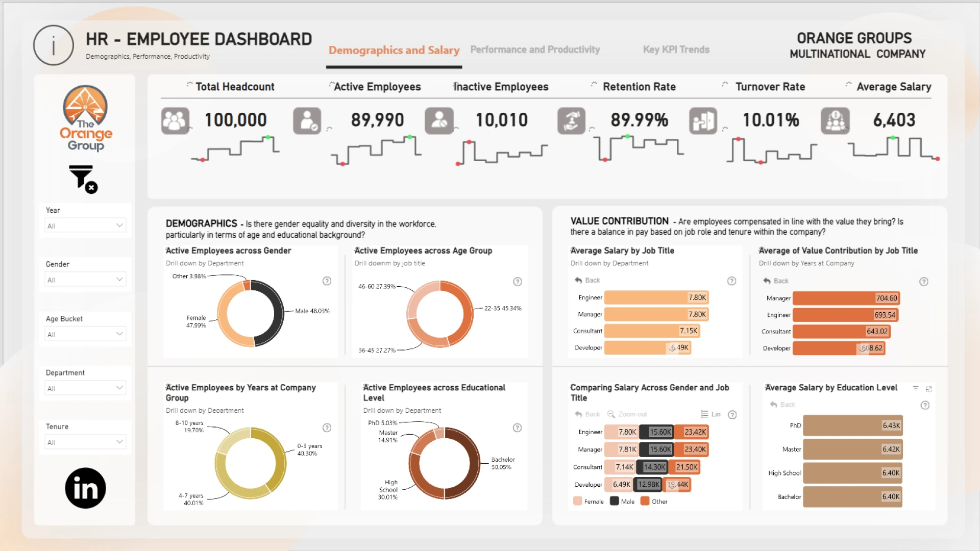The height and width of the screenshot is (551, 980).
Task: Open help for Average Salary by Job Title
Action: 731,281
